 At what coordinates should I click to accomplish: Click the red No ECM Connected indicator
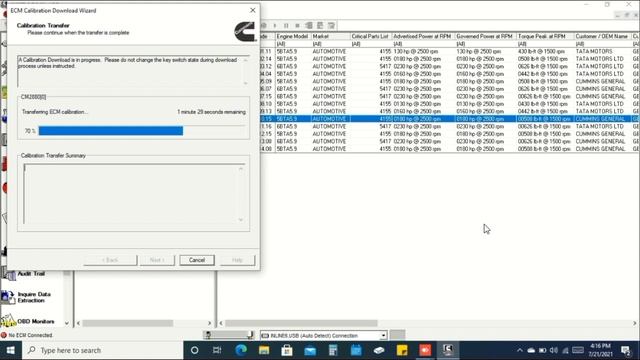pyautogui.click(x=4, y=335)
